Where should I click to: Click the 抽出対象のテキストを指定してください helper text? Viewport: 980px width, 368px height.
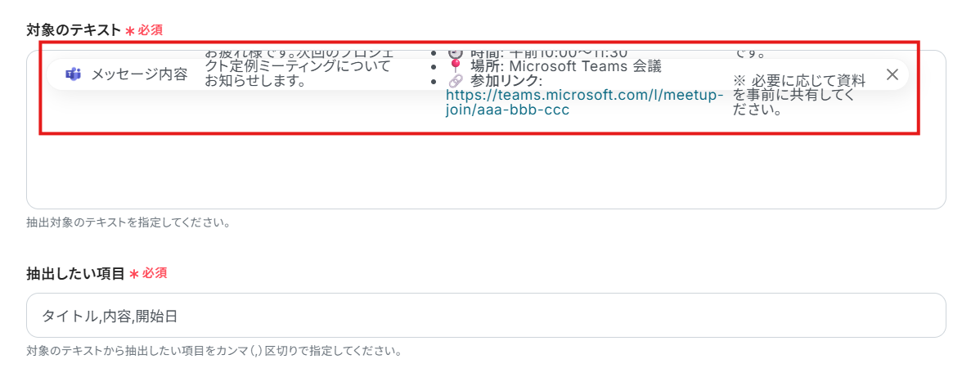point(128,222)
